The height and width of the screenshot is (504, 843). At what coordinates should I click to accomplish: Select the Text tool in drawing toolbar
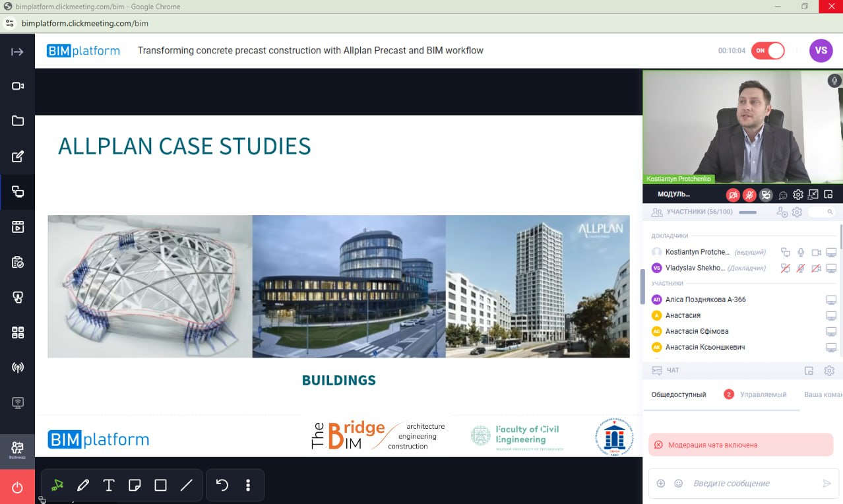tap(109, 485)
